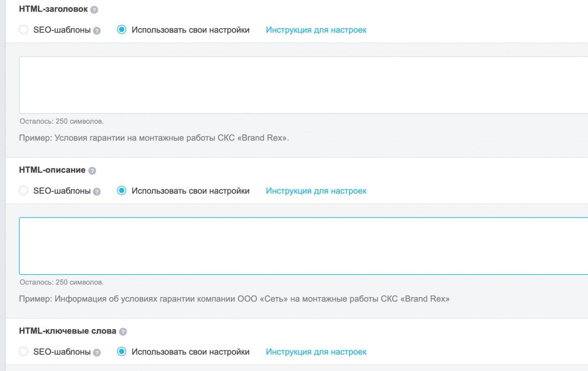The height and width of the screenshot is (371, 588).
Task: Choose Использовать свои настройки radio for HTML-заголовок
Action: 121,30
